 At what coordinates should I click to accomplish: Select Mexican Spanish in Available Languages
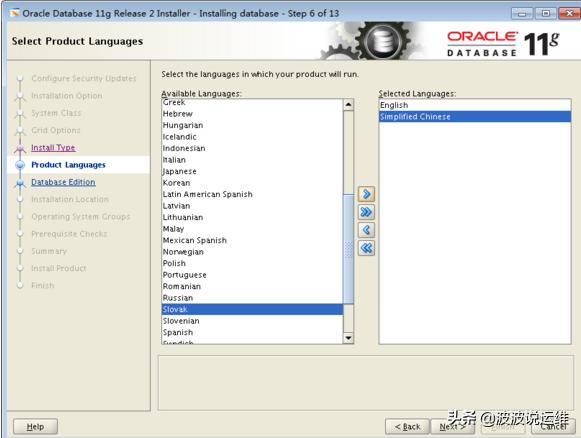point(252,240)
